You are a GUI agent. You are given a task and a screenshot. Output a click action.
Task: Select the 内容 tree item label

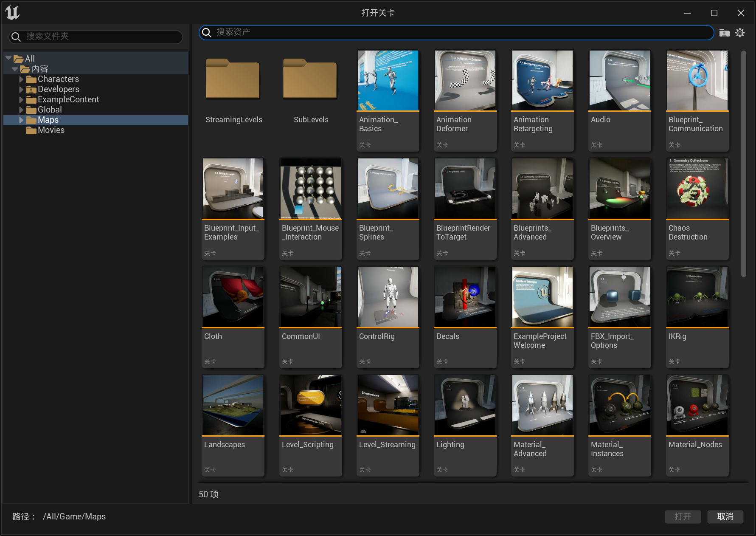(40, 69)
